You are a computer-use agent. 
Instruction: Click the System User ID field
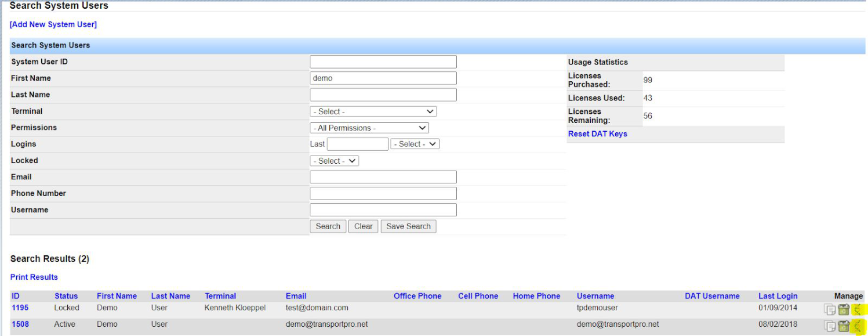pyautogui.click(x=383, y=62)
